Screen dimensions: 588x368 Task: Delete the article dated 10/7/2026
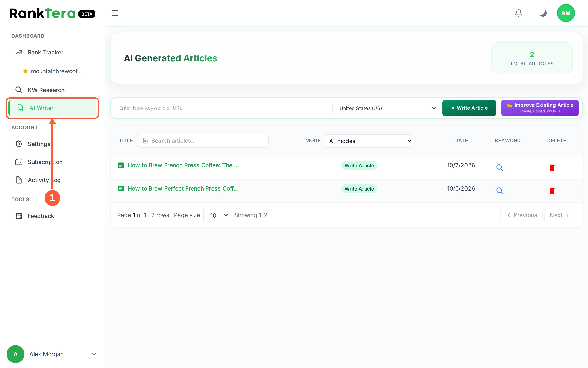(x=552, y=167)
